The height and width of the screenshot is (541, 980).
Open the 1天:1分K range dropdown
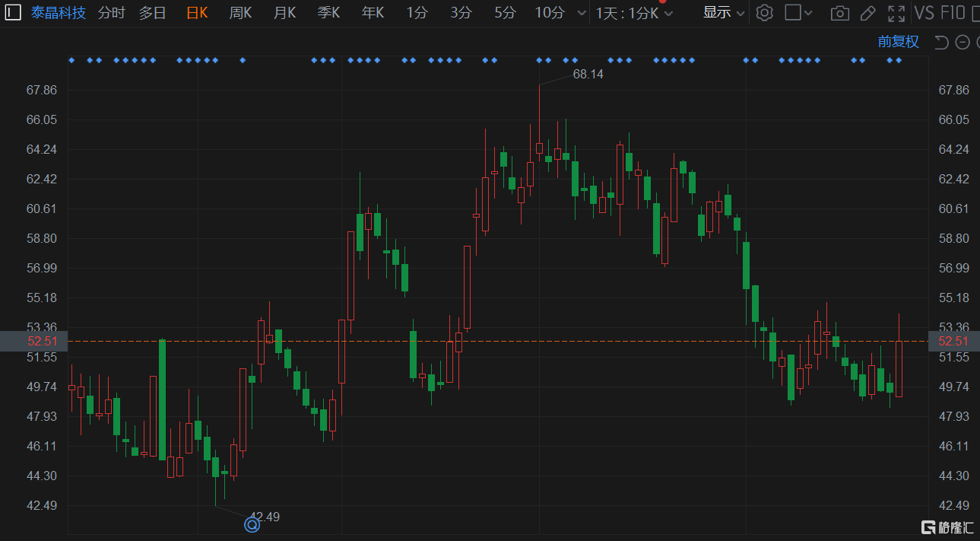click(635, 13)
